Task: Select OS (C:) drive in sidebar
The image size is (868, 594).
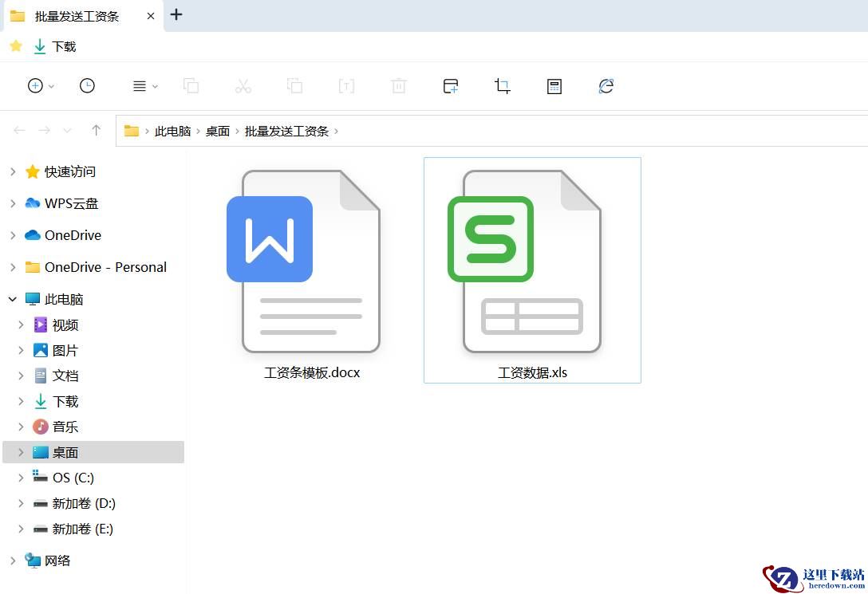Action: pyautogui.click(x=73, y=478)
